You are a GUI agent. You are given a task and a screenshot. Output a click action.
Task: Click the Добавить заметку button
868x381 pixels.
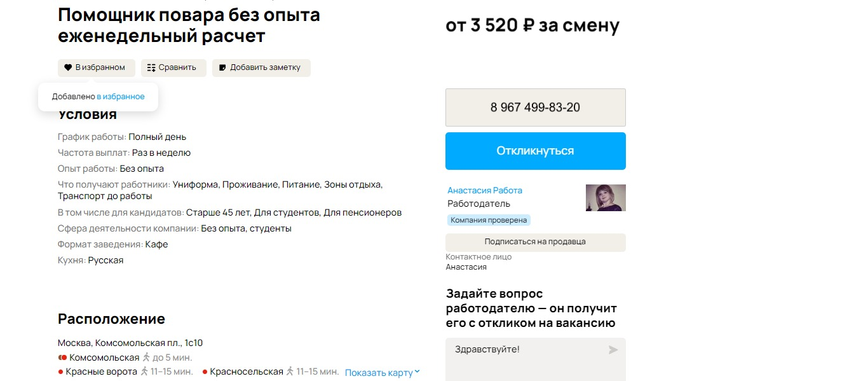click(261, 67)
